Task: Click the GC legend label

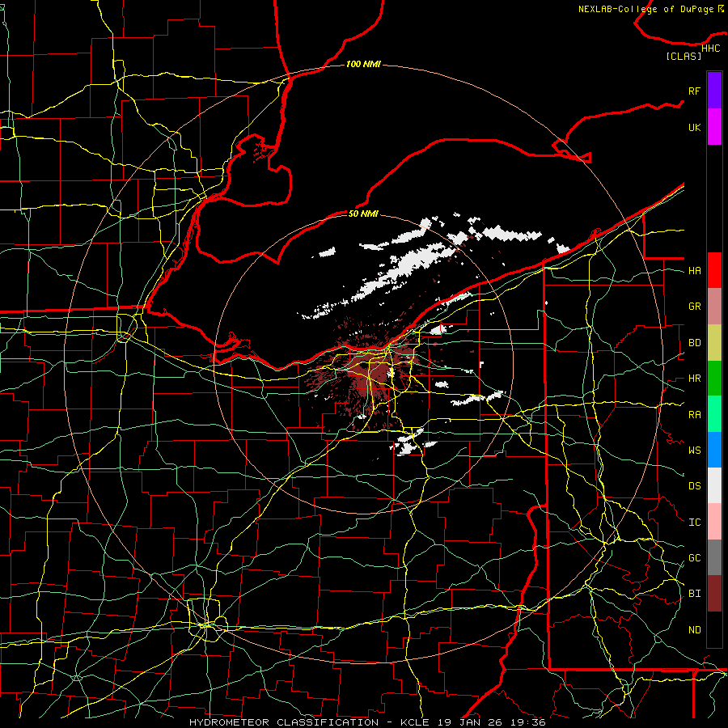Action: pyautogui.click(x=695, y=558)
